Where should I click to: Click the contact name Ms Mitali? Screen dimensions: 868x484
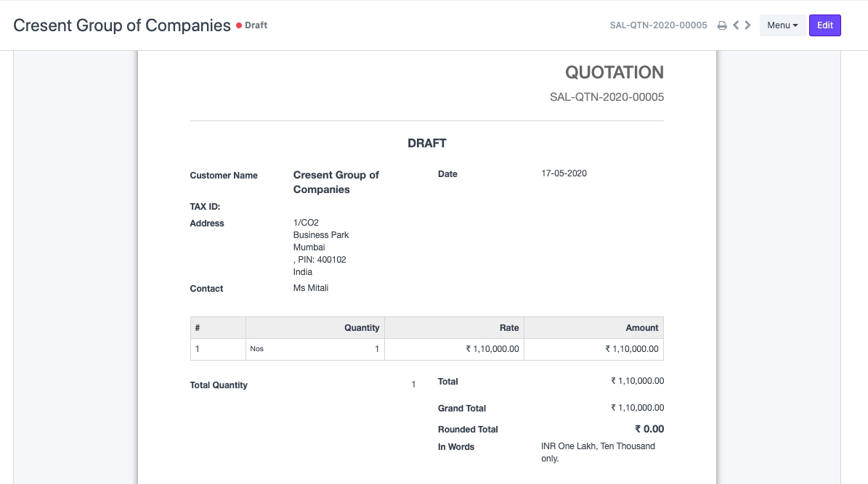point(311,288)
